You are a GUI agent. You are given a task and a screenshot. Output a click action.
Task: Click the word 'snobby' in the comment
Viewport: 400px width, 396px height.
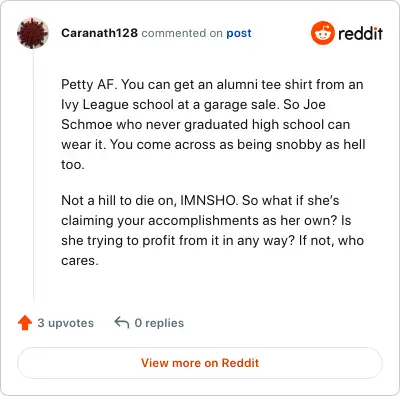(x=299, y=145)
